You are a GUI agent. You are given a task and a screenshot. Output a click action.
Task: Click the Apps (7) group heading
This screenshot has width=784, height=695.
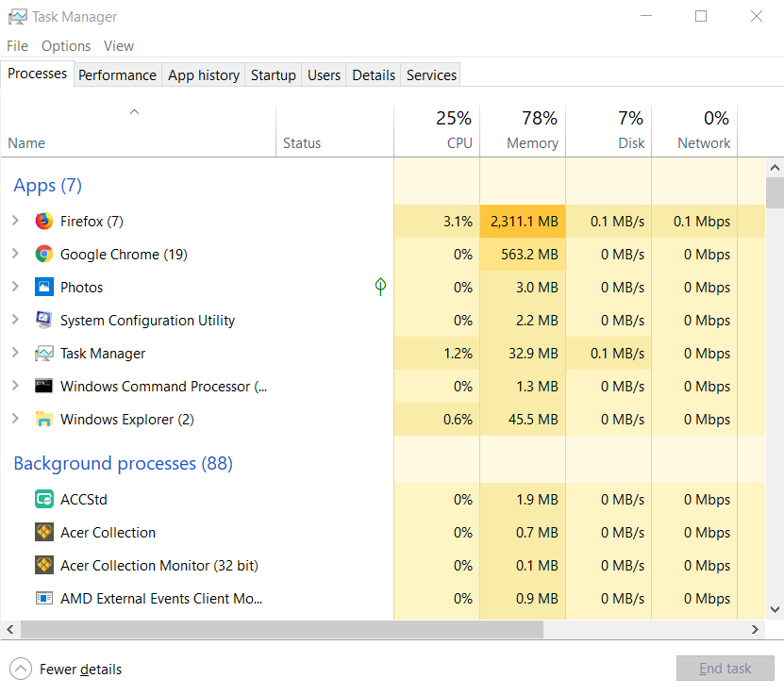(47, 186)
